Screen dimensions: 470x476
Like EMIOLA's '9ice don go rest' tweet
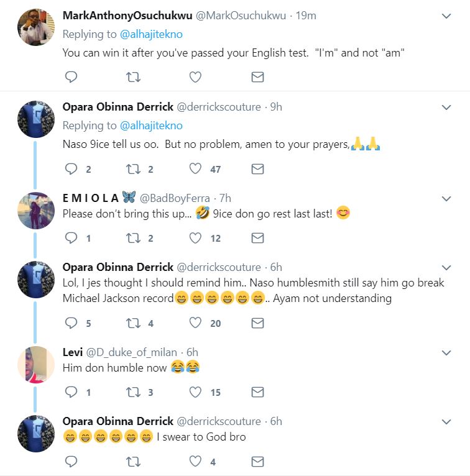pyautogui.click(x=195, y=237)
